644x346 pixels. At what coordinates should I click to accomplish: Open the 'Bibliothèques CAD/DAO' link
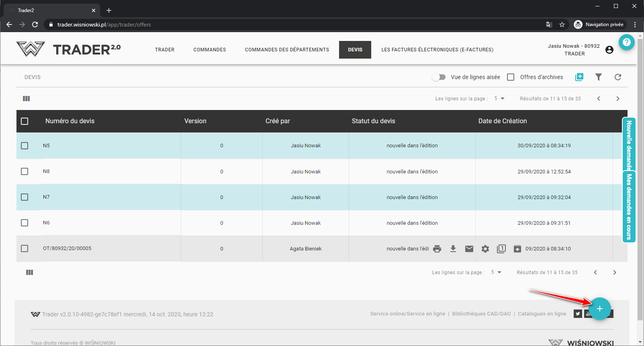tap(481, 314)
